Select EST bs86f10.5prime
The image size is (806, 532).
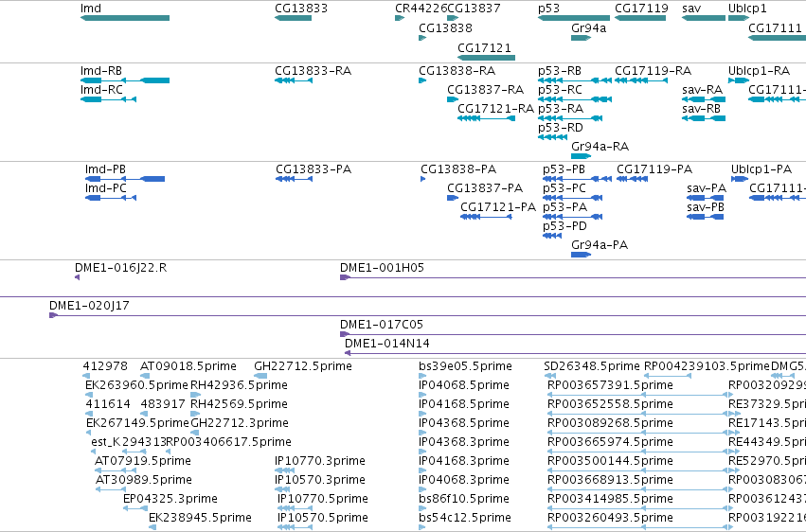(x=422, y=508)
